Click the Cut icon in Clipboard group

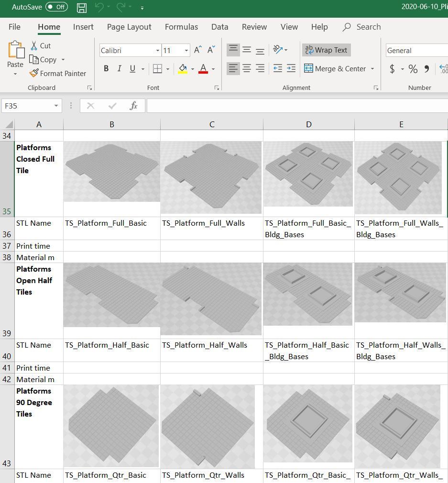point(41,45)
